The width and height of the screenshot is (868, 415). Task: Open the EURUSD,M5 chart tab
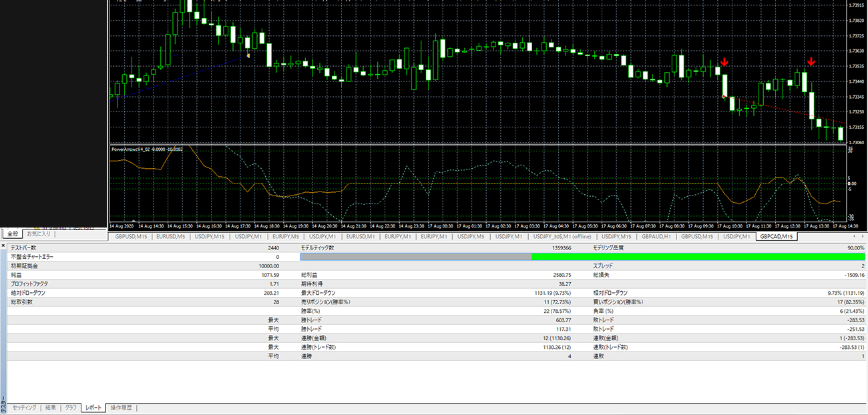point(171,237)
